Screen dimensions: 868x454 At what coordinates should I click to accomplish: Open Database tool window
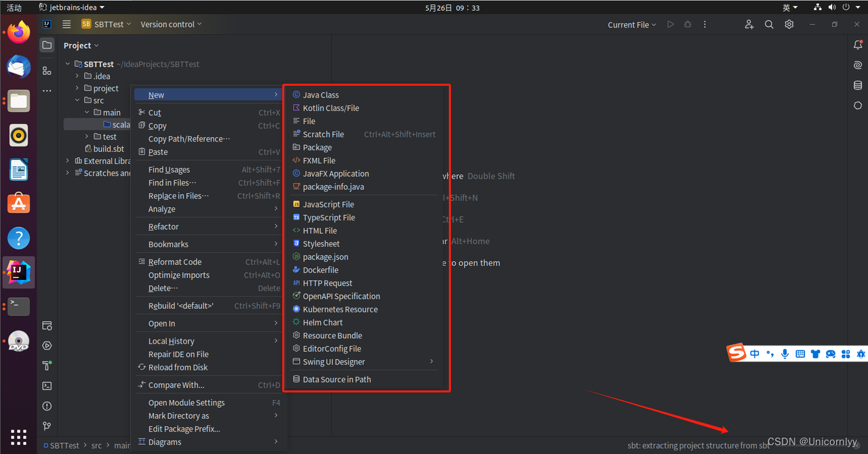[x=858, y=85]
